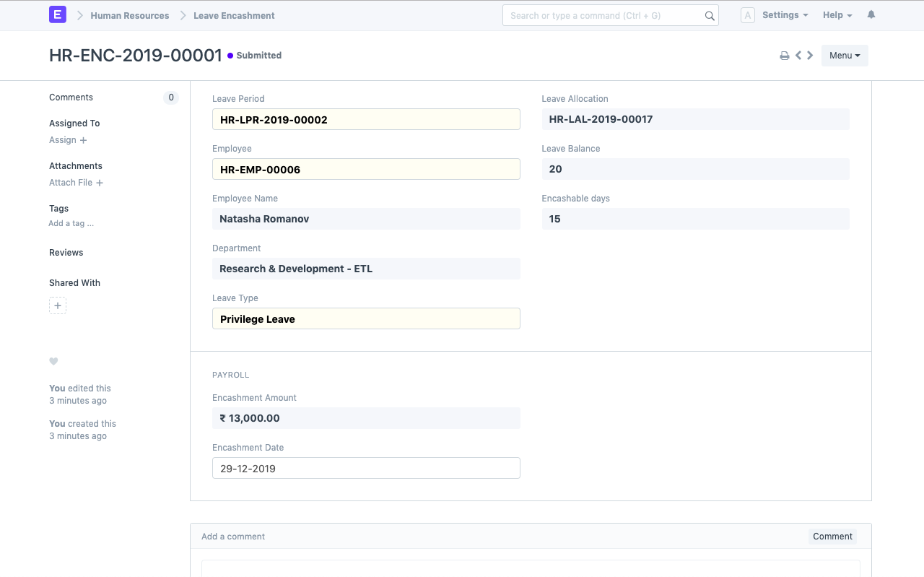
Task: Click the search magnifier icon
Action: (710, 16)
